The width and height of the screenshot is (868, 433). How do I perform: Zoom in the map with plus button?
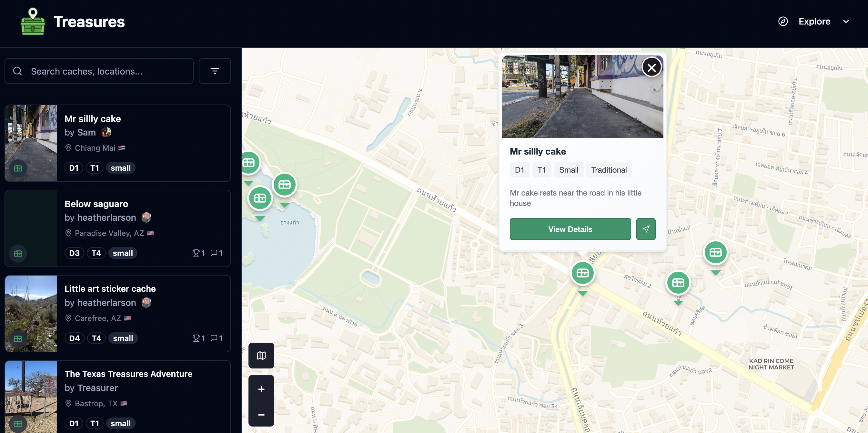[261, 389]
